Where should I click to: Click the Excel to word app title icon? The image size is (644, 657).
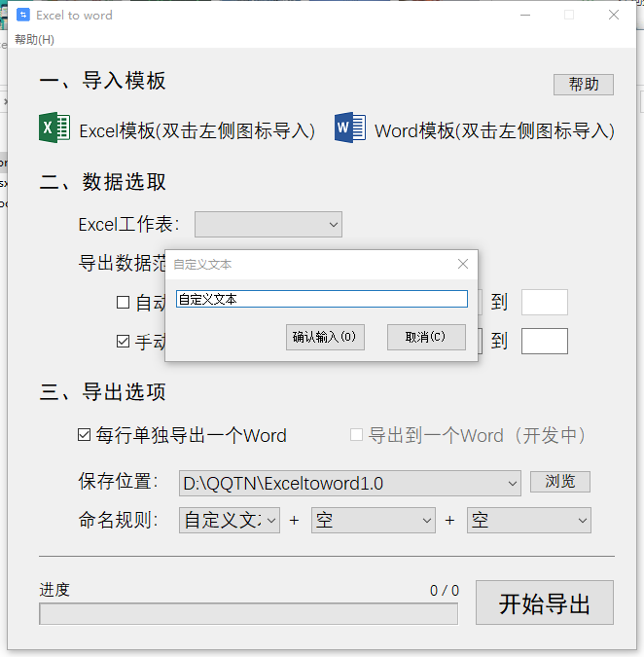point(23,15)
